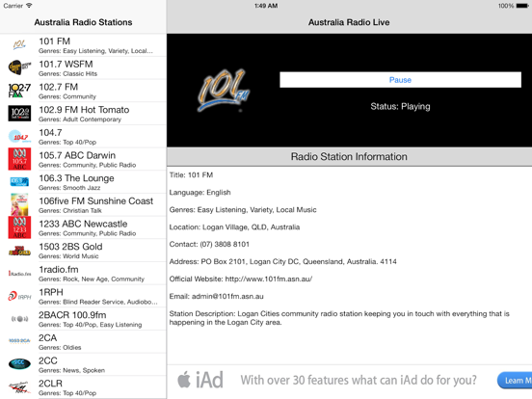
Task: Click 'Genres: Classic Hits' subtitle
Action: (67, 73)
